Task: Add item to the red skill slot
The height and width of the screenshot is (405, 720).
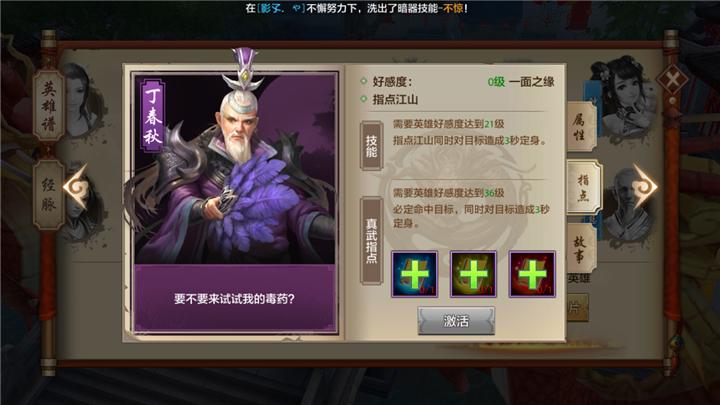Action: coord(532,274)
